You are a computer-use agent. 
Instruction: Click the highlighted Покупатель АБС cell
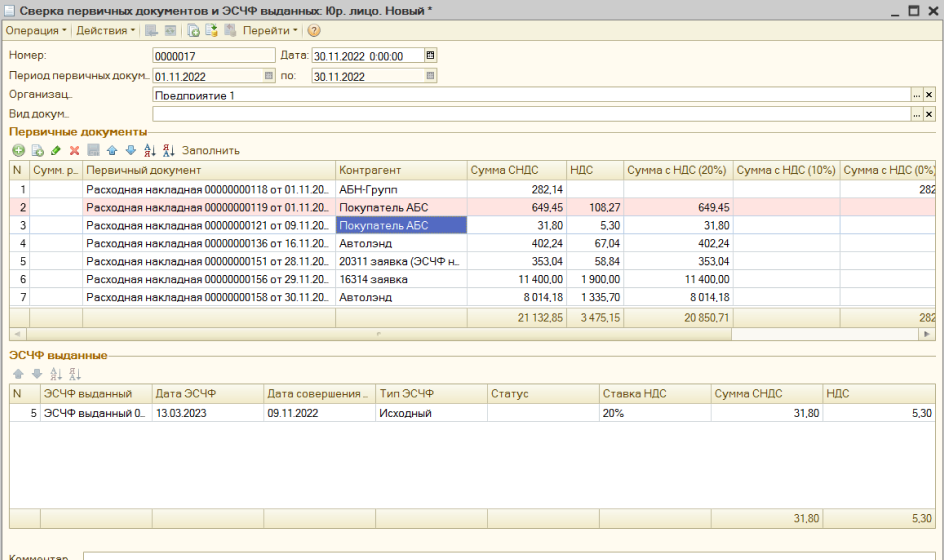(401, 225)
